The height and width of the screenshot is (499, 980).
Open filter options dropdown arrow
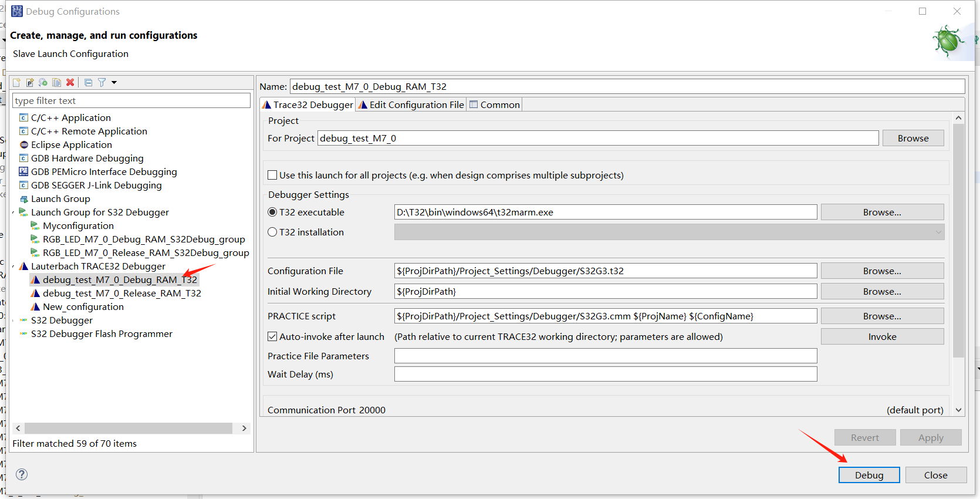(114, 82)
